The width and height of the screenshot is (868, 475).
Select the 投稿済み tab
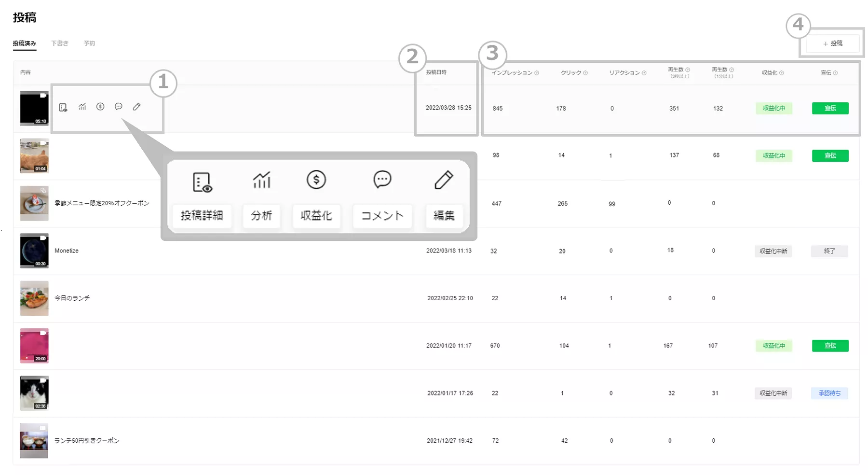24,43
